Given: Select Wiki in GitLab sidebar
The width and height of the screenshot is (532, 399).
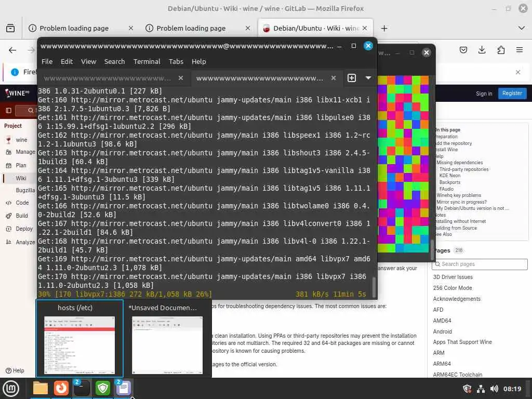Looking at the screenshot, I should (21, 178).
